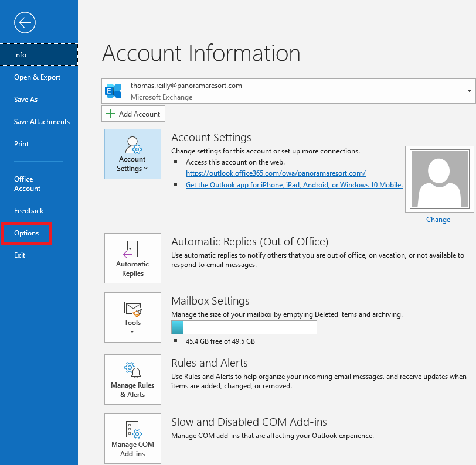Expand the account selector dropdown arrow
Image resolution: width=476 pixels, height=465 pixels.
469,91
